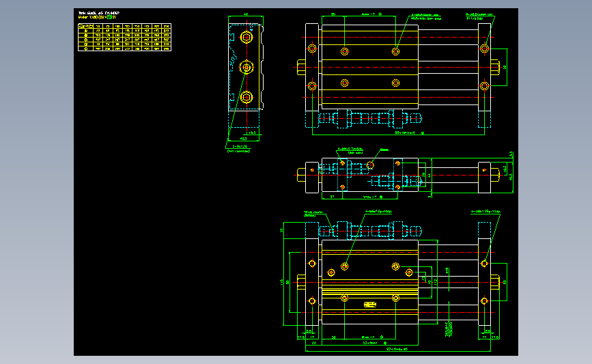Click the 19.5 dimension below the side view
The width and height of the screenshot is (592, 364).
pyautogui.click(x=253, y=132)
